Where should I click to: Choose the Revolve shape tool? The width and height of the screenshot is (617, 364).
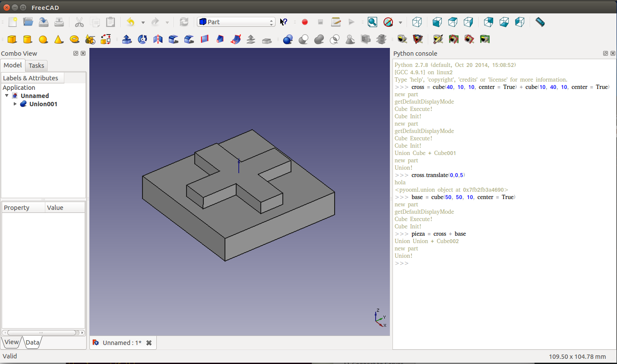point(142,39)
